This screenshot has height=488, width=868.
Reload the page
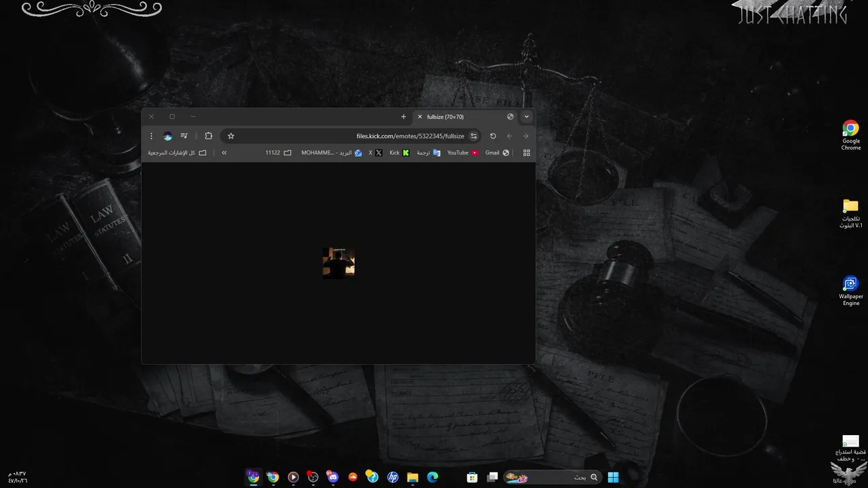coord(493,136)
